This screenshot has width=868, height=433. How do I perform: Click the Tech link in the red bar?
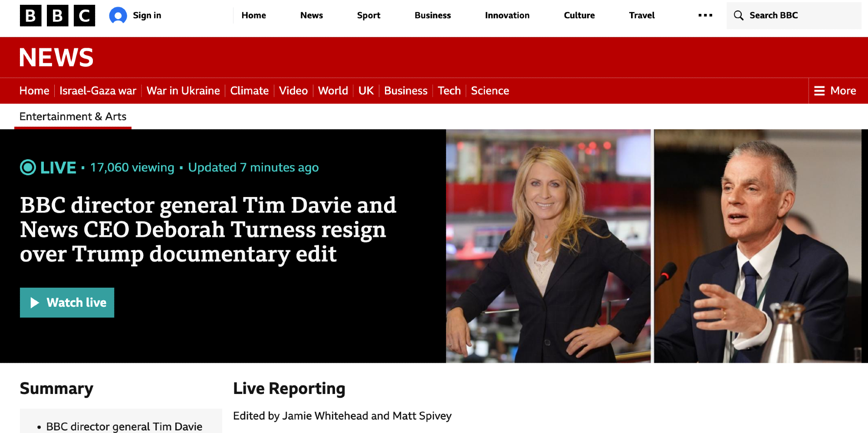click(449, 91)
